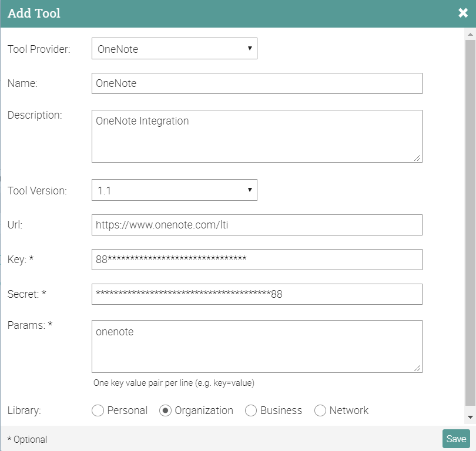
Task: Click the scrollbar up arrow
Action: pos(470,34)
